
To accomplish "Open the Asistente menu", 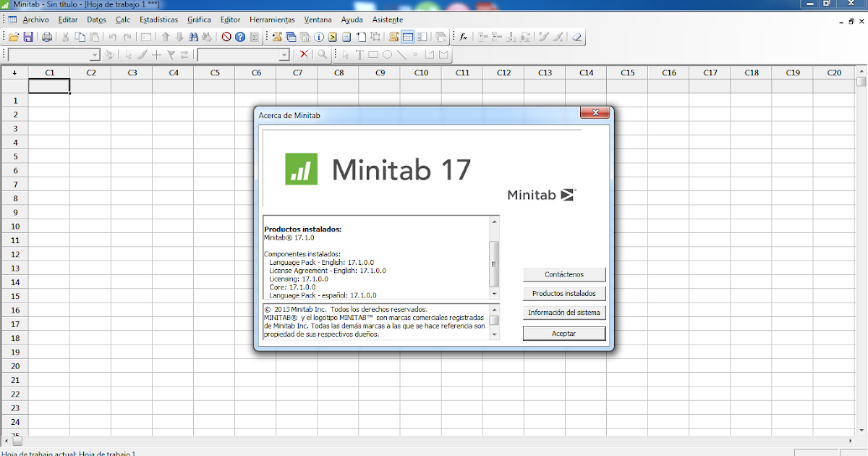I will [x=388, y=20].
